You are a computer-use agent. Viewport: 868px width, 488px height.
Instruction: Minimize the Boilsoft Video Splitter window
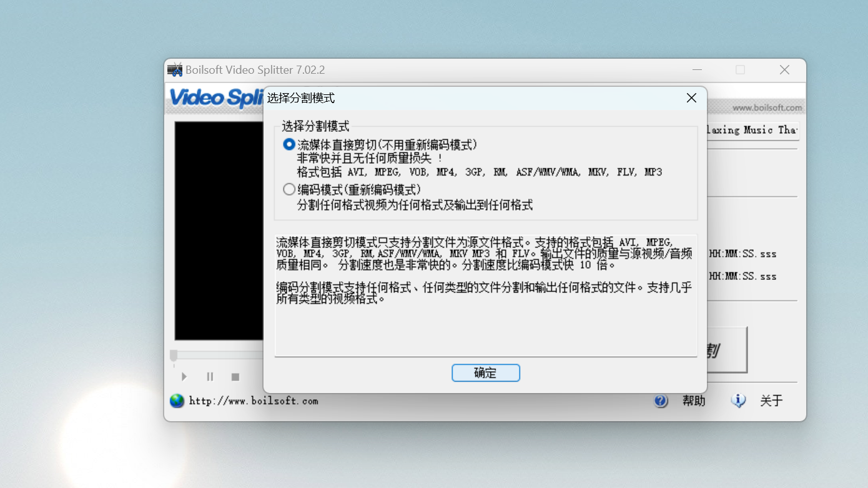[x=697, y=70]
